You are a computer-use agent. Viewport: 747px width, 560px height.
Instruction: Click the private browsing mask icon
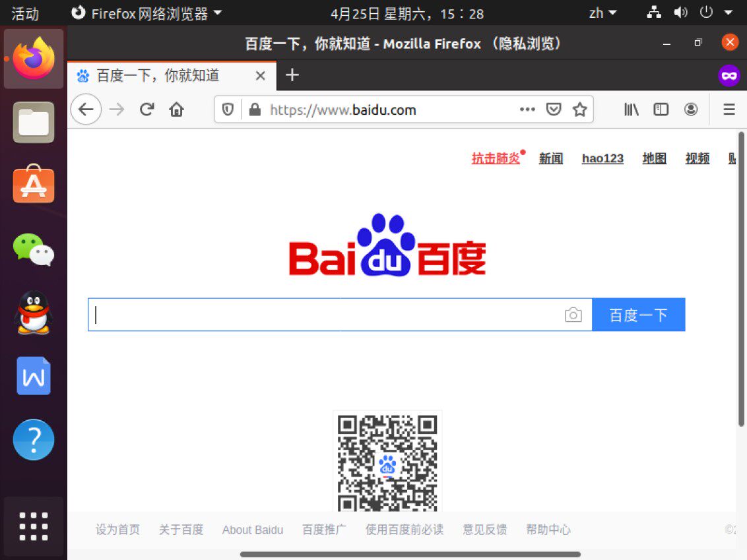click(729, 75)
